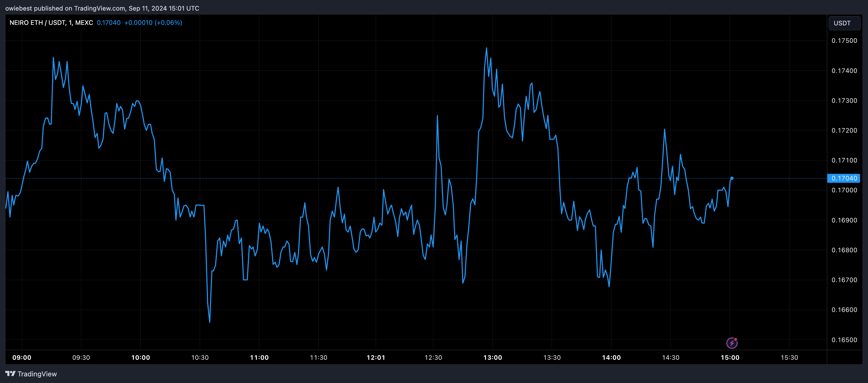
Task: Click the 12:01 time axis label
Action: point(376,357)
